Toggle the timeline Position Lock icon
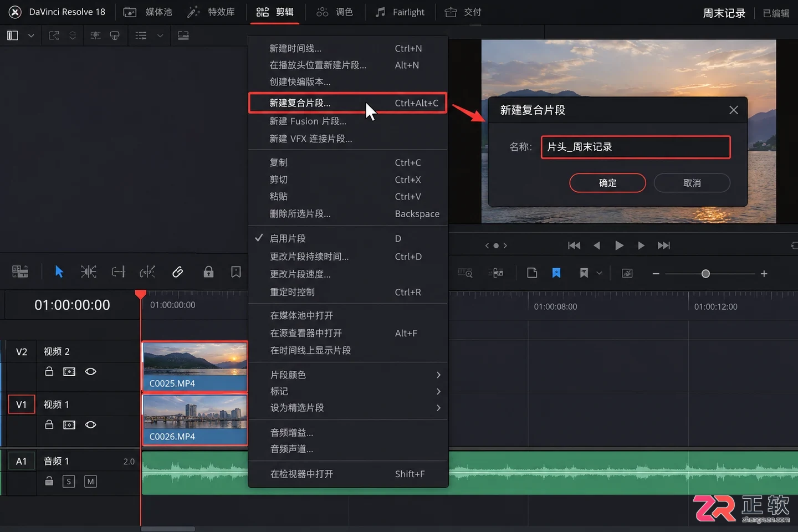Image resolution: width=798 pixels, height=532 pixels. (x=208, y=272)
